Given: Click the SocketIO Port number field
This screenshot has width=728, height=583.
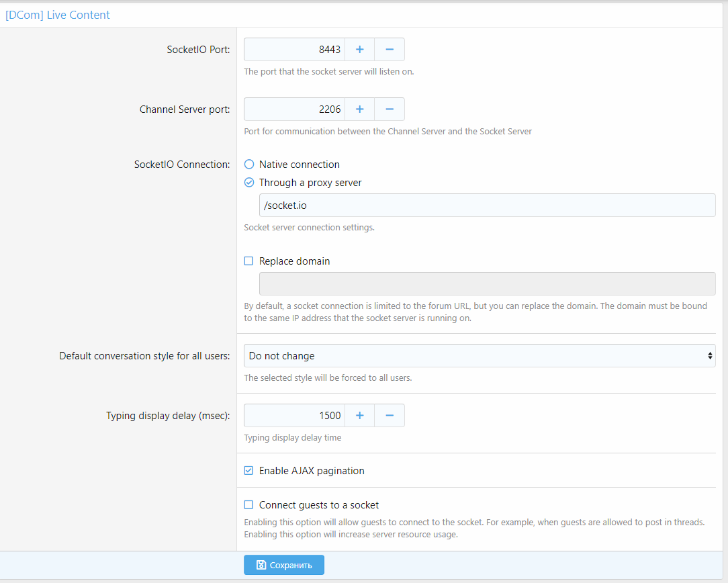Looking at the screenshot, I should 294,50.
